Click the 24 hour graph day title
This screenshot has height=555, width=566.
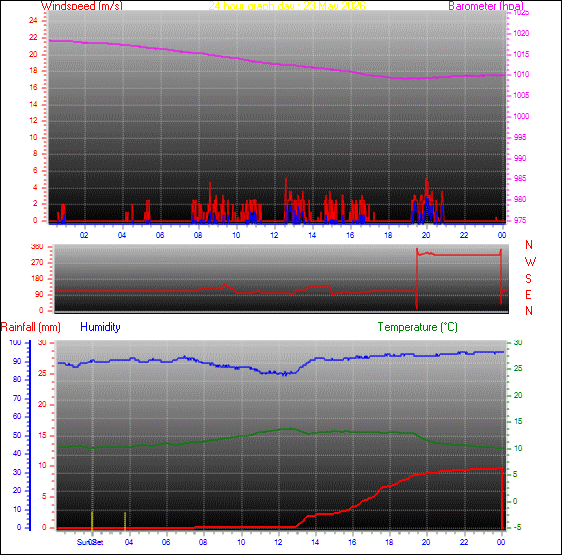287,6
